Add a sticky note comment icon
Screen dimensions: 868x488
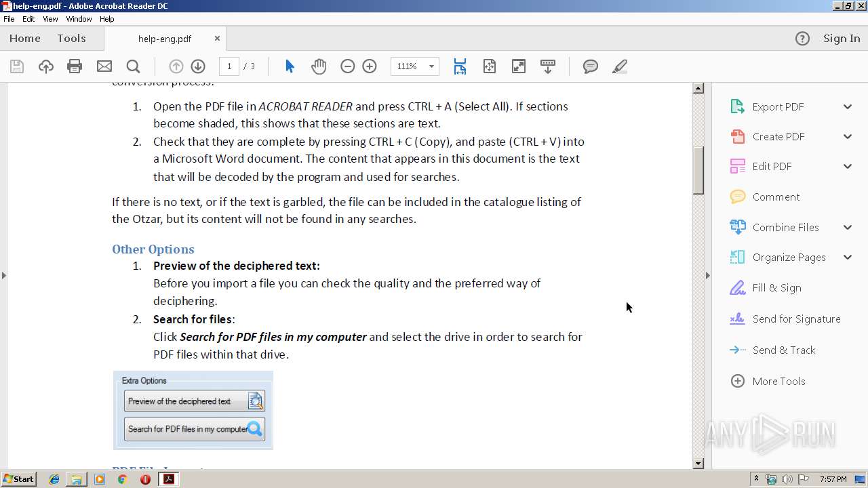pyautogui.click(x=591, y=66)
